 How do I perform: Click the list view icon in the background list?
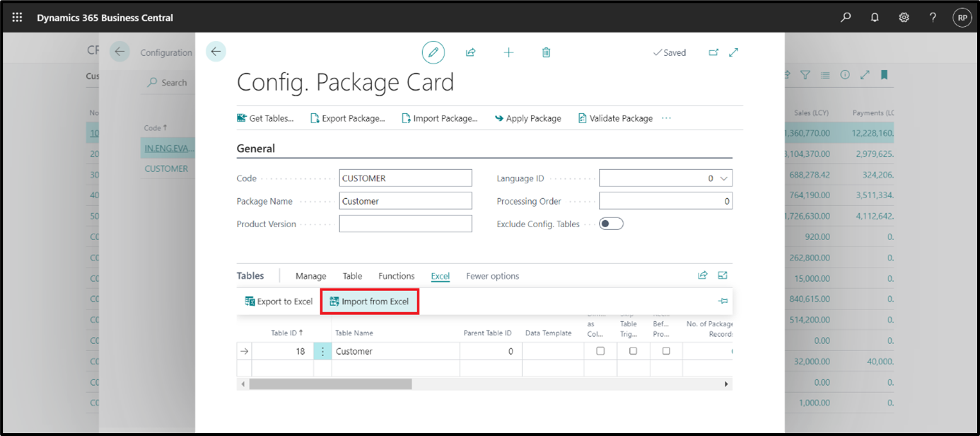tap(824, 75)
